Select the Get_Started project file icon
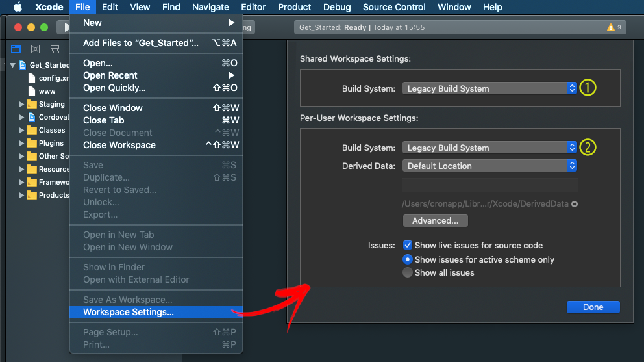The image size is (644, 362). tap(23, 65)
